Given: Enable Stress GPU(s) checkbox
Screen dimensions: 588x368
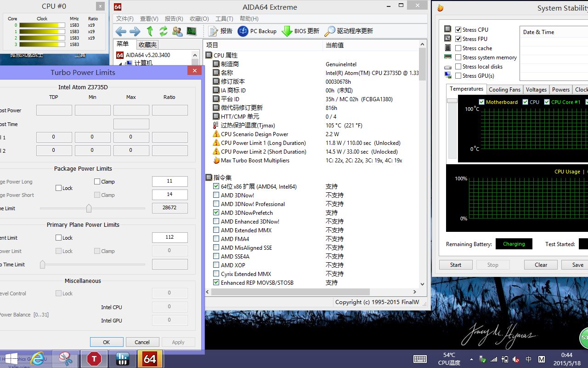Looking at the screenshot, I should coord(458,75).
